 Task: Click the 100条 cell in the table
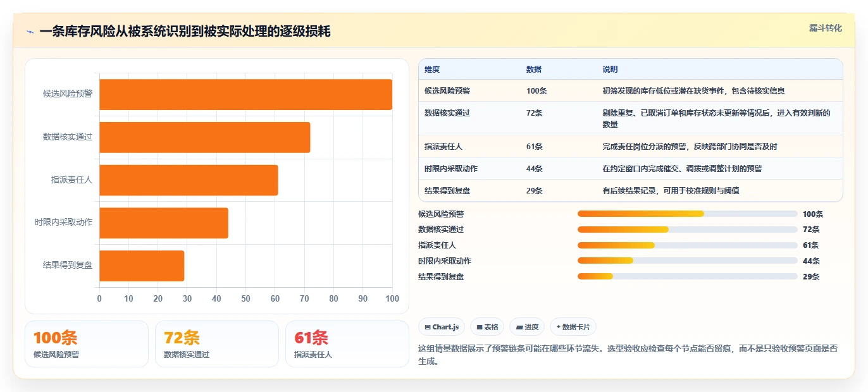point(536,91)
